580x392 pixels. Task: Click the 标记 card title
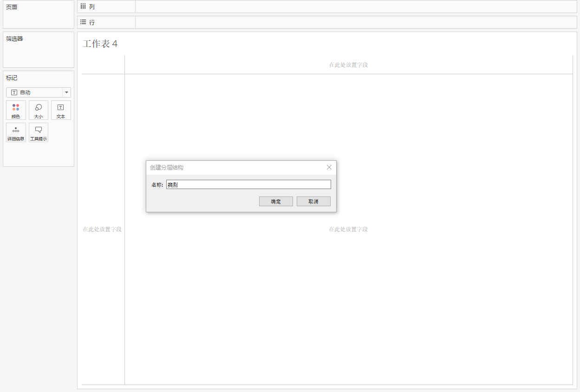(x=12, y=78)
